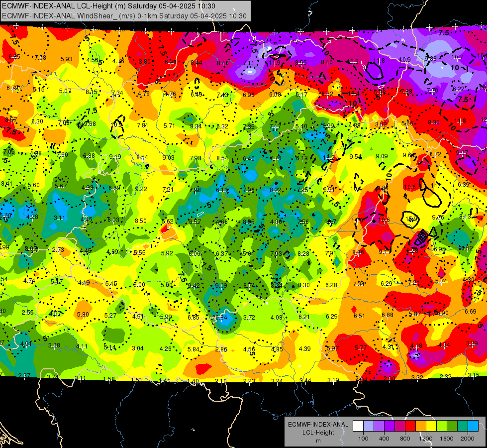Click the 4.08 wind shear value
Viewport: 487px width, 448px height.
coord(277,318)
